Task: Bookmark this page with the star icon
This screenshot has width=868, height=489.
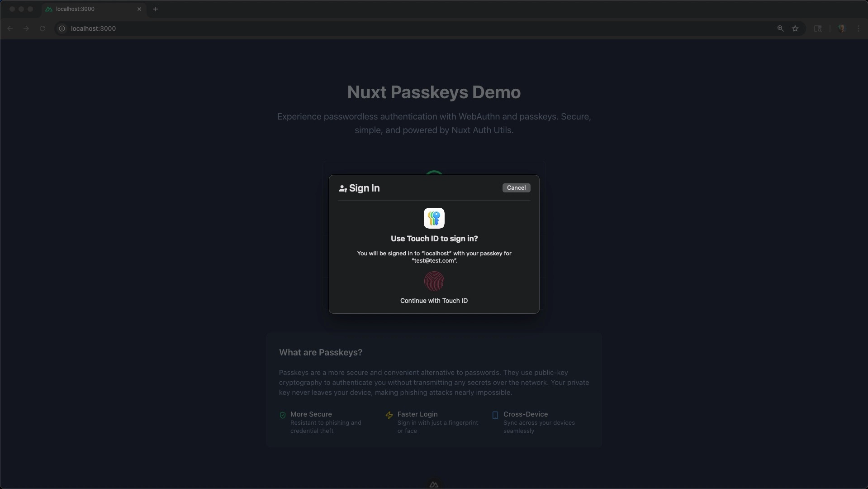Action: pyautogui.click(x=795, y=29)
